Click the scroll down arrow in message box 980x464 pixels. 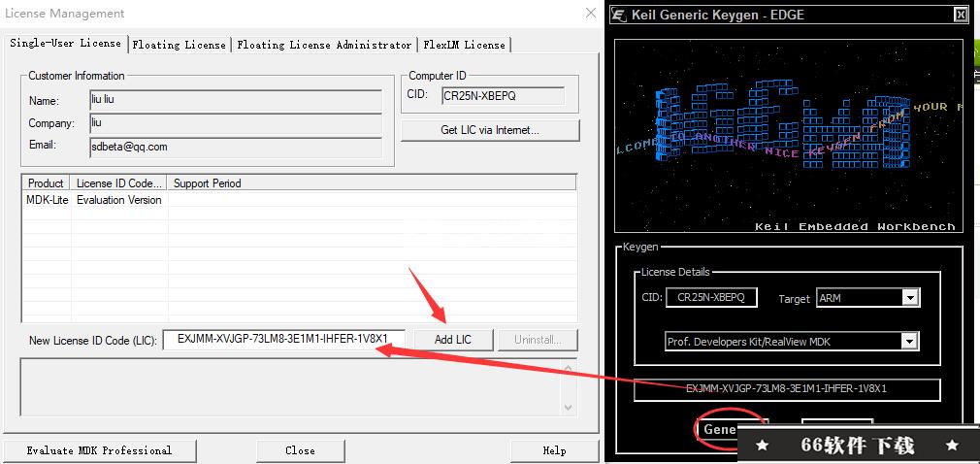point(569,408)
